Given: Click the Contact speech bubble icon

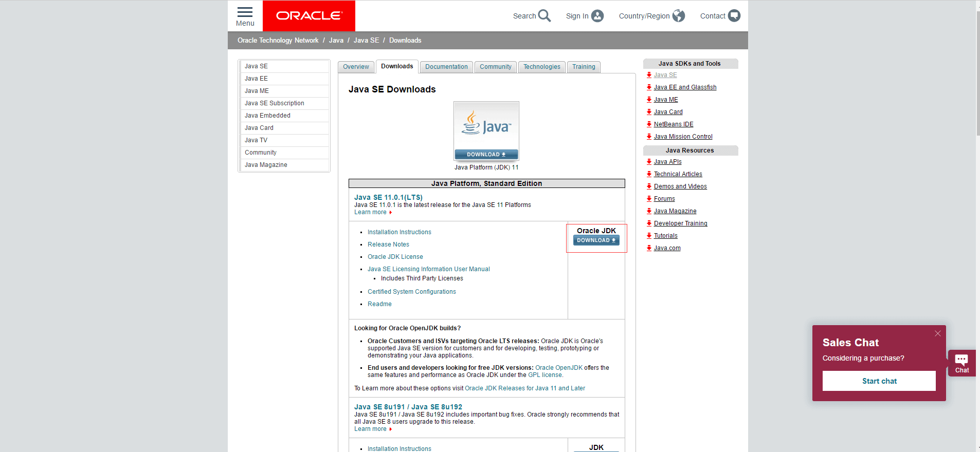Looking at the screenshot, I should pyautogui.click(x=734, y=16).
